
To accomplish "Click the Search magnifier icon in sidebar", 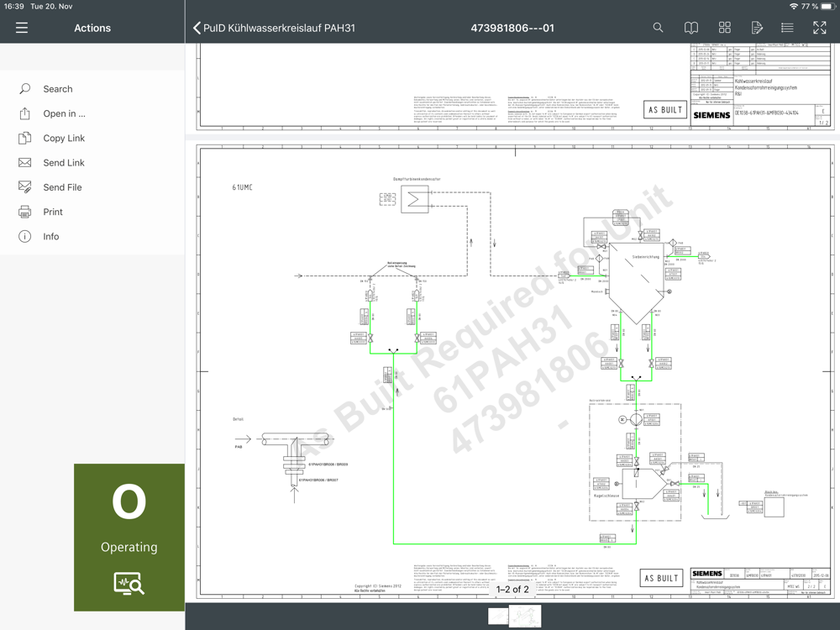I will point(24,89).
